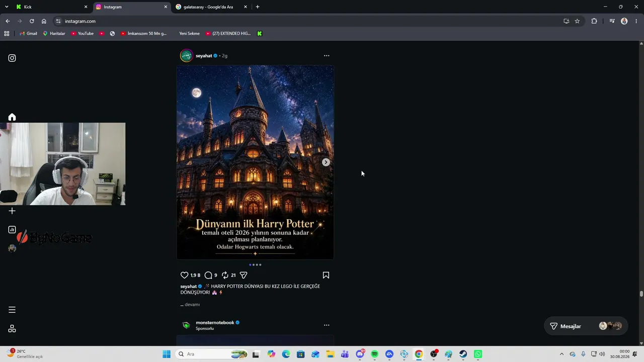The height and width of the screenshot is (362, 644).
Task: Open the Windows Start menu
Action: coord(167,354)
